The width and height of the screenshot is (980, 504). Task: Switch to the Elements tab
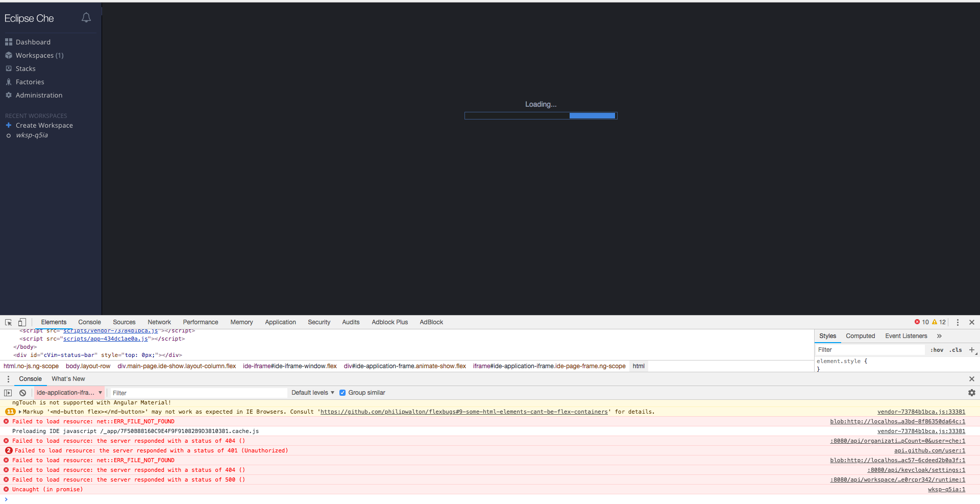(54, 322)
